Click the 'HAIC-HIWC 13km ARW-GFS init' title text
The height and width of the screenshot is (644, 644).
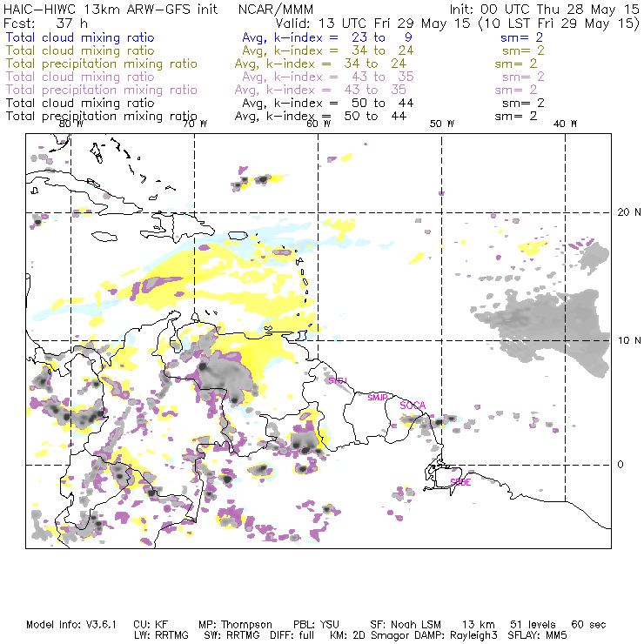tap(111, 9)
